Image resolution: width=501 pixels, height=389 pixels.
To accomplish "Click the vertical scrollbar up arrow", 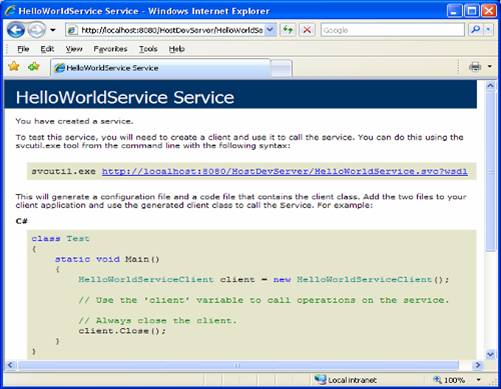I will [490, 86].
